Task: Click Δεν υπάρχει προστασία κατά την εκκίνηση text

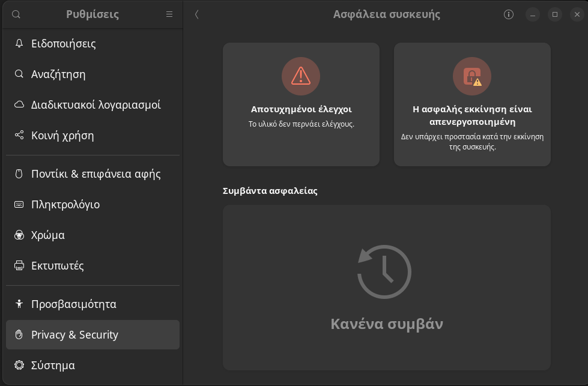Action: click(472, 142)
